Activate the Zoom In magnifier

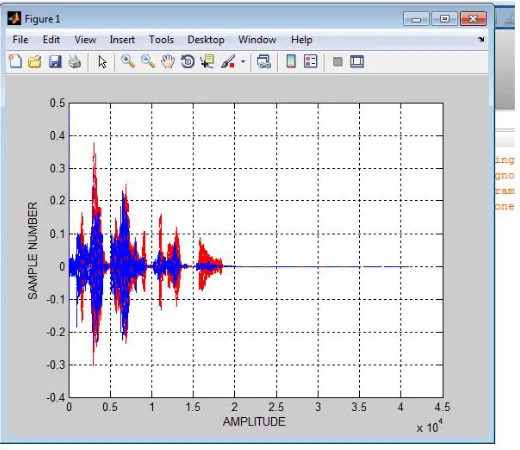click(128, 62)
